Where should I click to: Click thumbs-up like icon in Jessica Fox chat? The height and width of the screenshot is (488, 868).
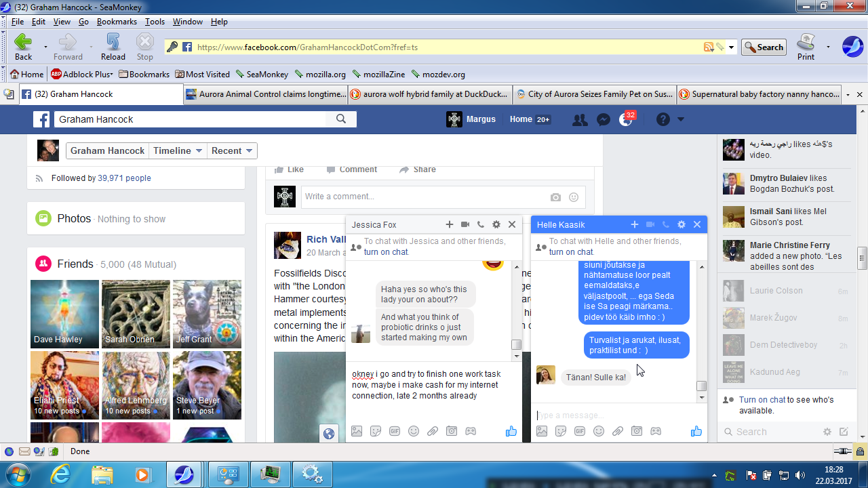point(511,431)
